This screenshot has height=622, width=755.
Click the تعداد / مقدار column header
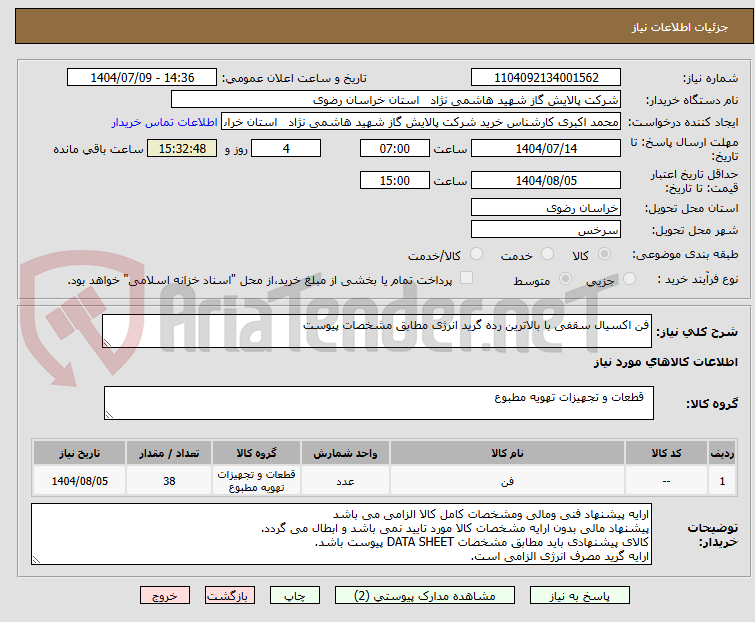tap(169, 453)
